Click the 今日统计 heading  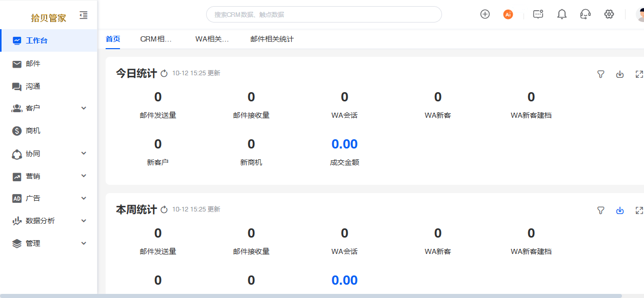[136, 74]
